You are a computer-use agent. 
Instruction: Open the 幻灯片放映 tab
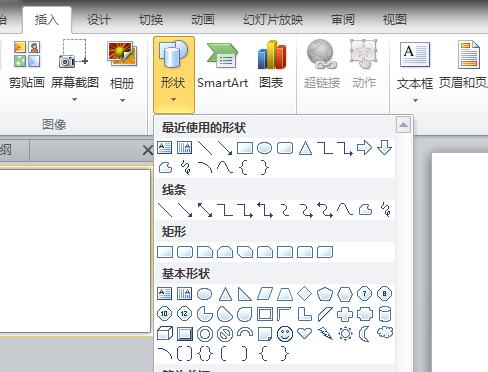click(x=273, y=19)
